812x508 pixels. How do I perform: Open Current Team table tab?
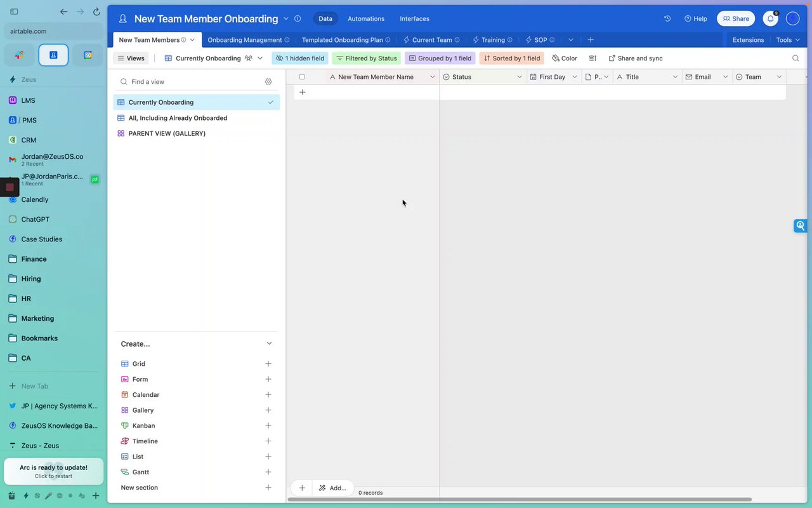[x=431, y=39]
